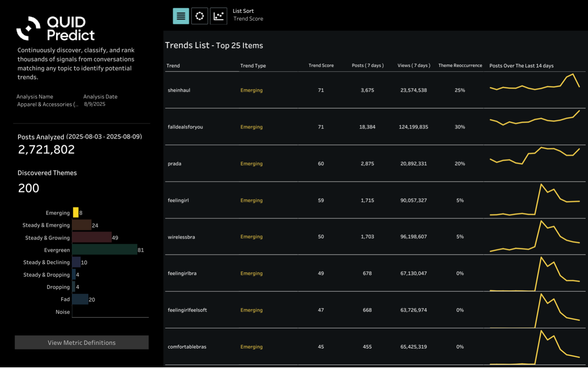Select the Fad bar in chart
The image size is (588, 369).
tap(80, 299)
